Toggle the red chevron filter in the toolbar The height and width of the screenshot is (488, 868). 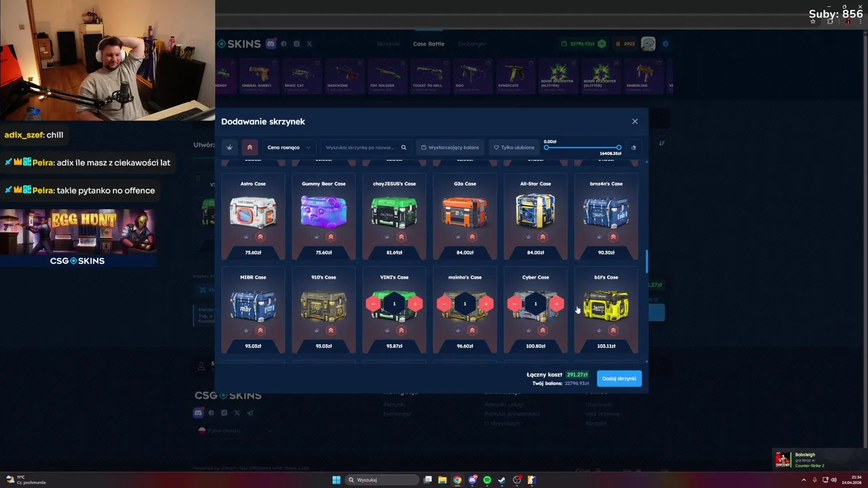250,147
